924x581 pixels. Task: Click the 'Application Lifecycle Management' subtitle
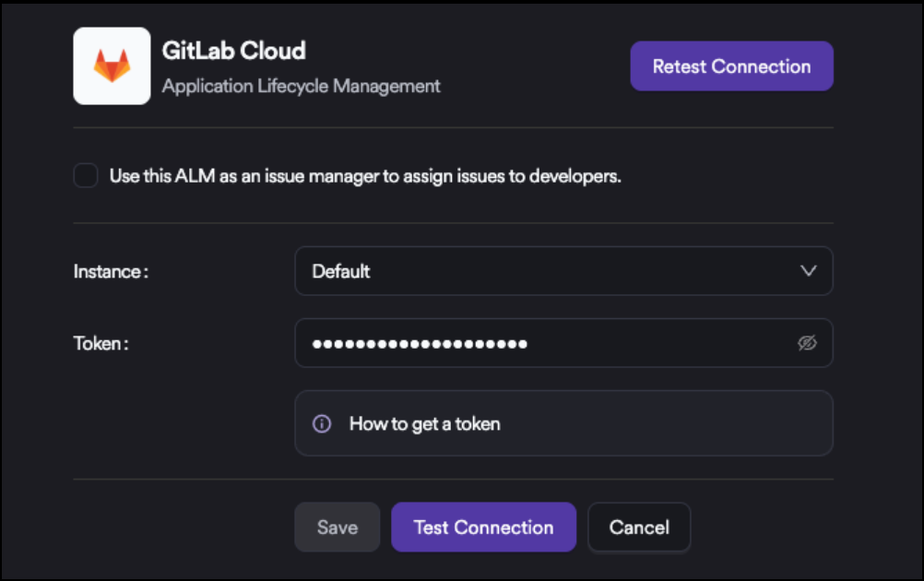tap(301, 87)
